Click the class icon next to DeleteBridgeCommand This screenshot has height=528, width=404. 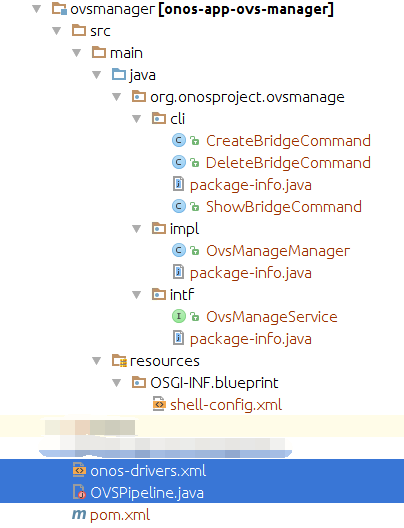[179, 162]
